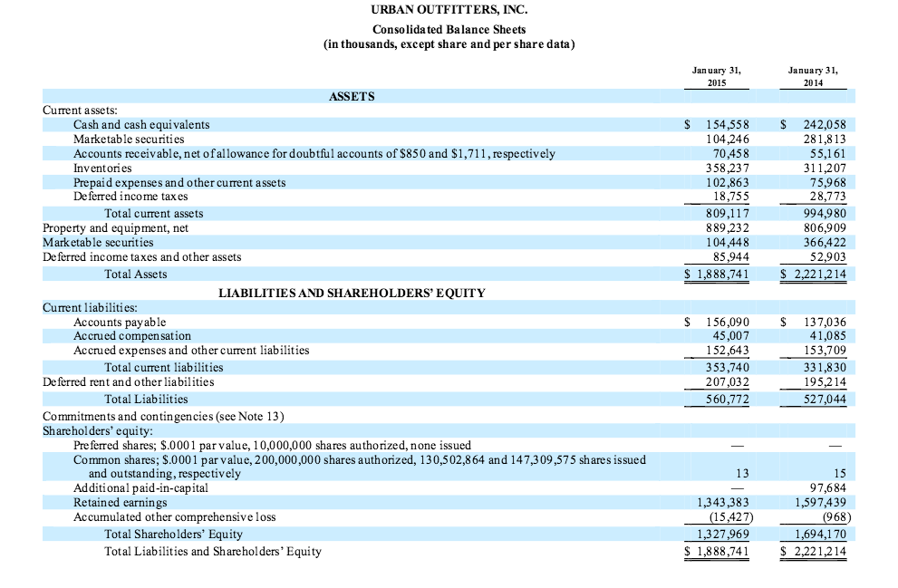Image resolution: width=898 pixels, height=588 pixels.
Task: Click total liabilities value "527,044"
Action: (825, 399)
